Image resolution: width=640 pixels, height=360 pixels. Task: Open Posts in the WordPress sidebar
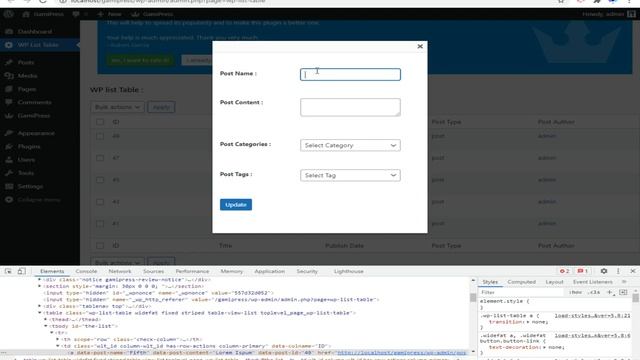(x=26, y=62)
